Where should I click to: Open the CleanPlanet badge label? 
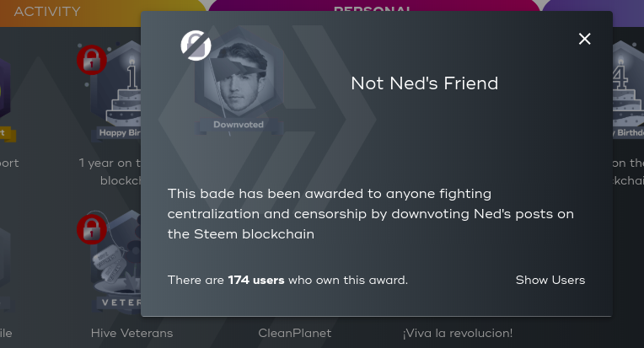[294, 333]
